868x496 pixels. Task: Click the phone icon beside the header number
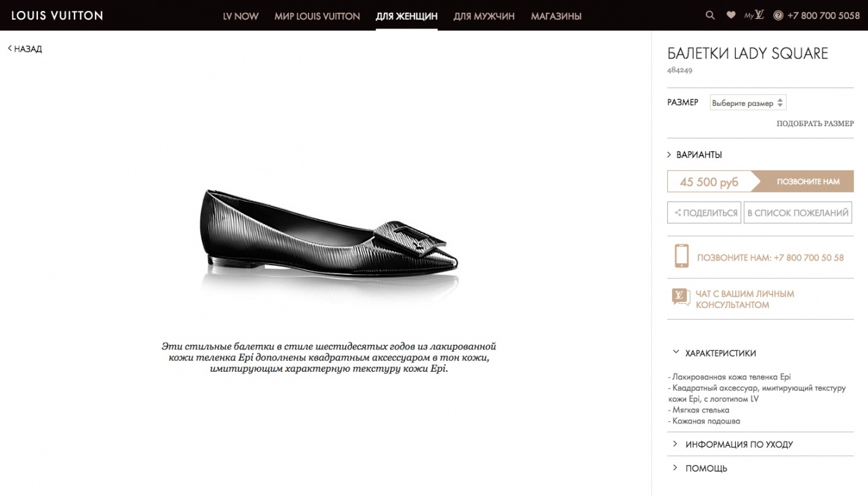pyautogui.click(x=778, y=15)
